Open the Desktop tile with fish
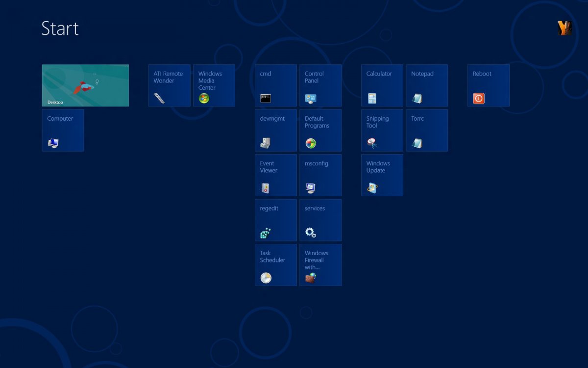This screenshot has height=368, width=588. pos(85,85)
